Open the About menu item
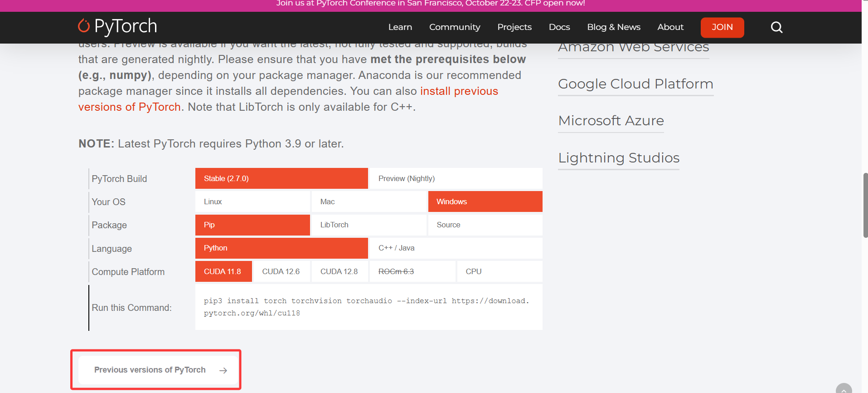The image size is (868, 393). pos(670,27)
